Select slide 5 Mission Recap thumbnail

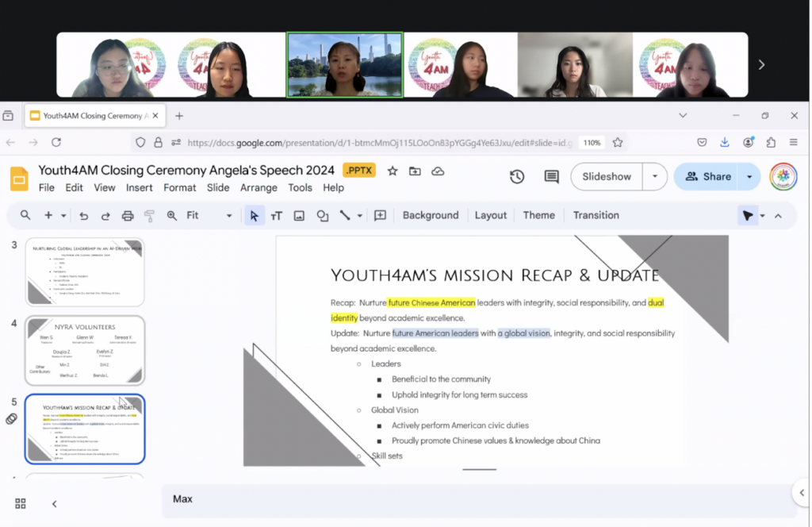coord(85,429)
